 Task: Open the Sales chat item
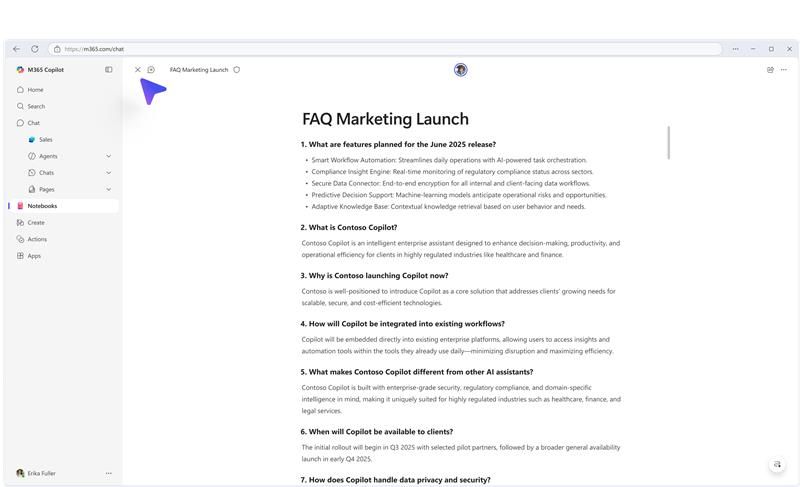(x=45, y=140)
